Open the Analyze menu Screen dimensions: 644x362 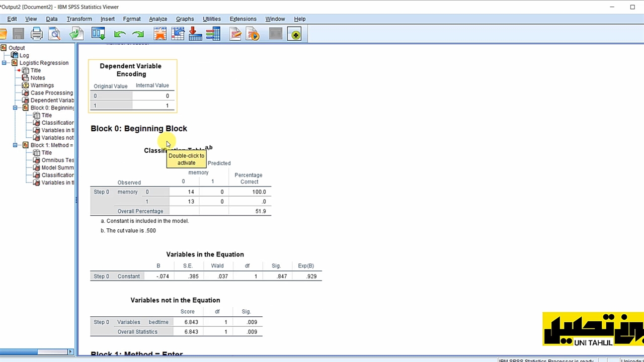(157, 19)
